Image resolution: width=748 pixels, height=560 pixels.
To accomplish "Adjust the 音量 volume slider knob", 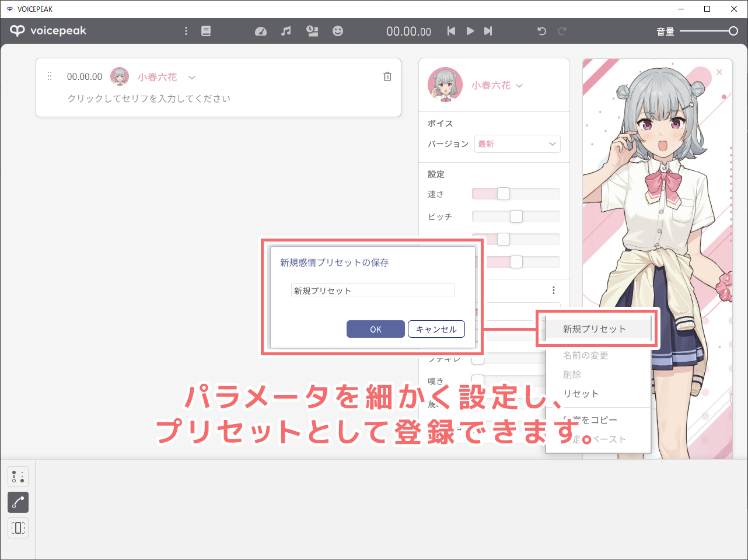I will [733, 31].
